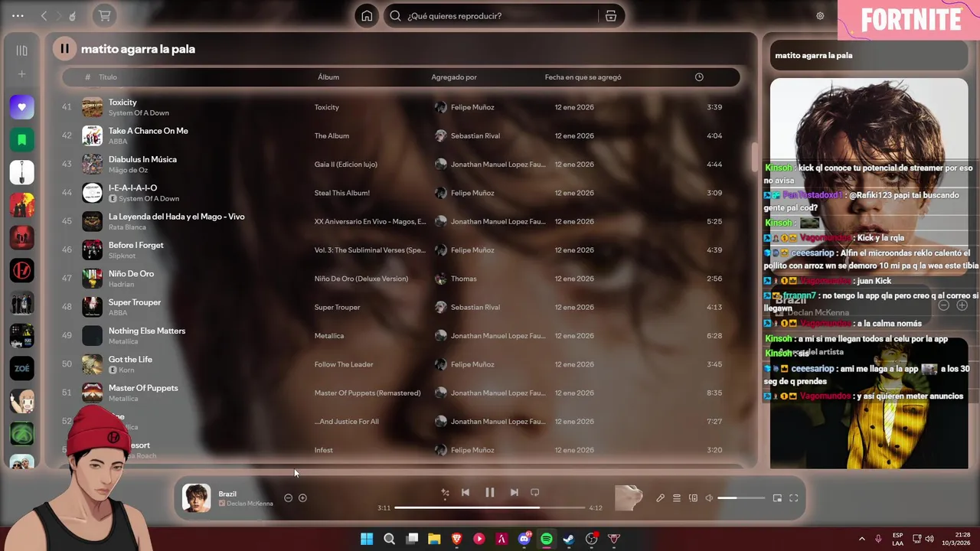
Task: Open the Toxicity album link
Action: tap(327, 107)
